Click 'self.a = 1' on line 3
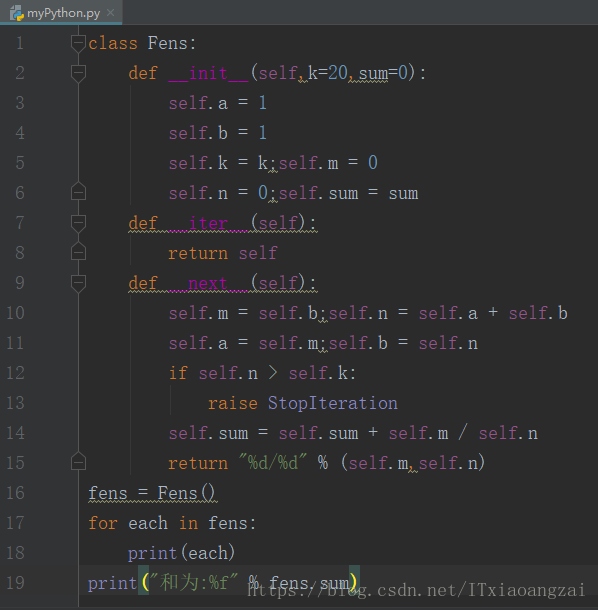Screen dimensions: 598x610 [x=217, y=103]
